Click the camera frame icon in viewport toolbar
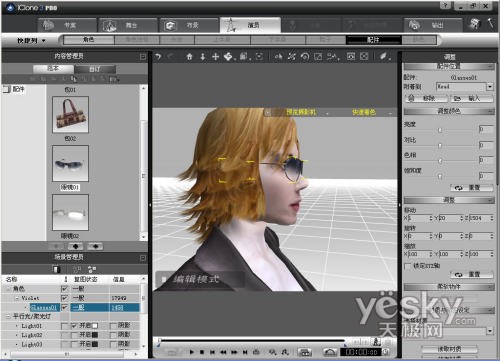This screenshot has width=500, height=361. click(x=351, y=57)
